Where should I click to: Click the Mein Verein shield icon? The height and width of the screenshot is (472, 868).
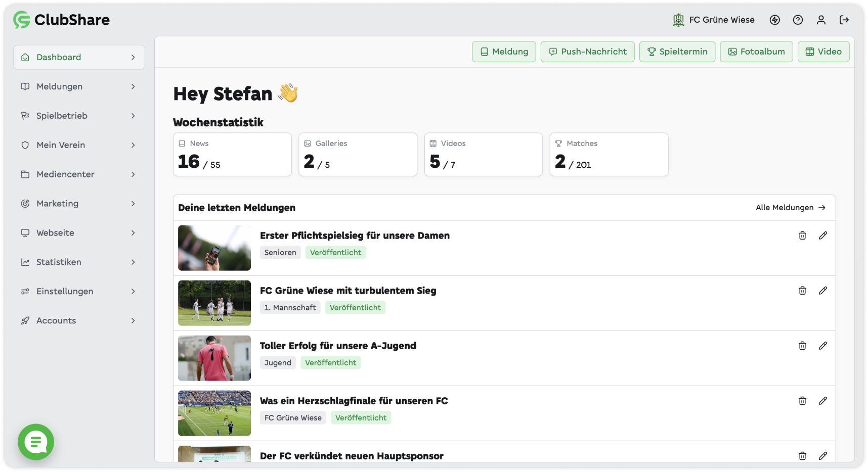pyautogui.click(x=25, y=145)
